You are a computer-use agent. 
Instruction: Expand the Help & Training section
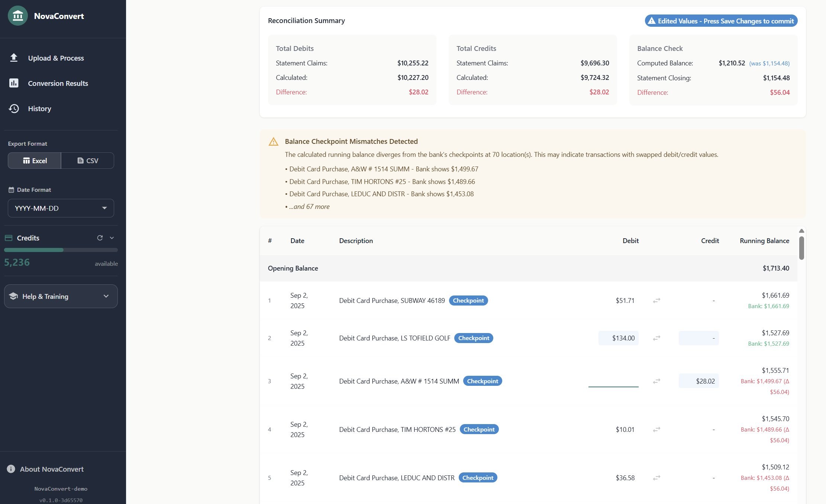coord(61,296)
